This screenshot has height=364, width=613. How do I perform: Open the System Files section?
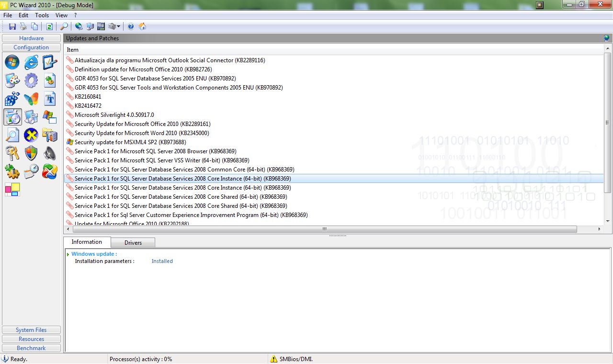(x=31, y=330)
